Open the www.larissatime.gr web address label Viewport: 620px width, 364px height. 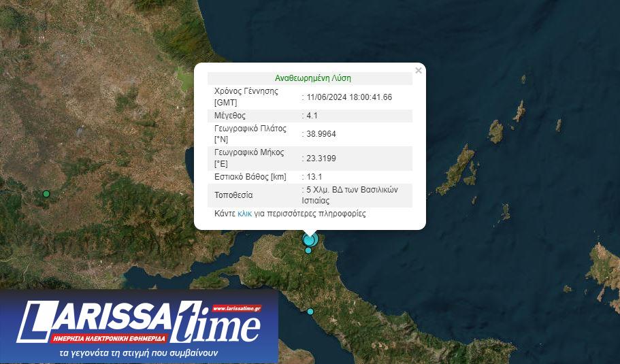pos(236,308)
